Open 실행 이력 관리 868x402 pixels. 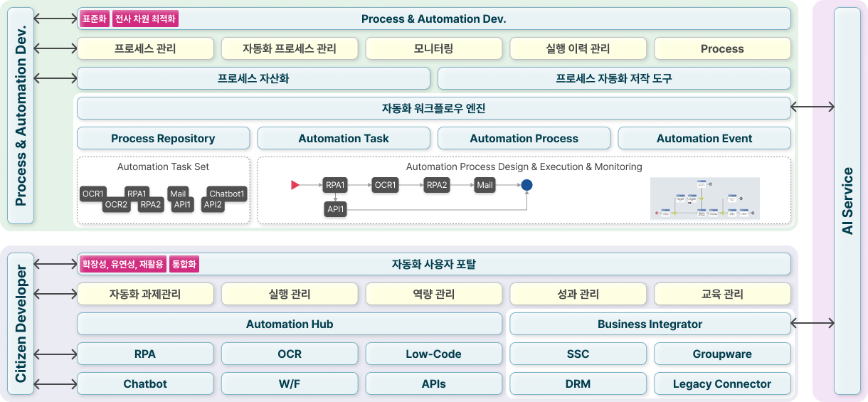(x=578, y=48)
